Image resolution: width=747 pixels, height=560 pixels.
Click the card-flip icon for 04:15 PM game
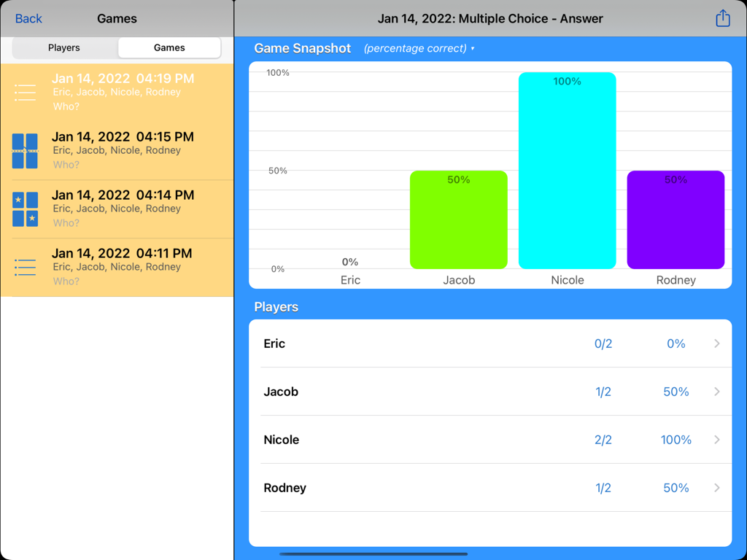(25, 151)
